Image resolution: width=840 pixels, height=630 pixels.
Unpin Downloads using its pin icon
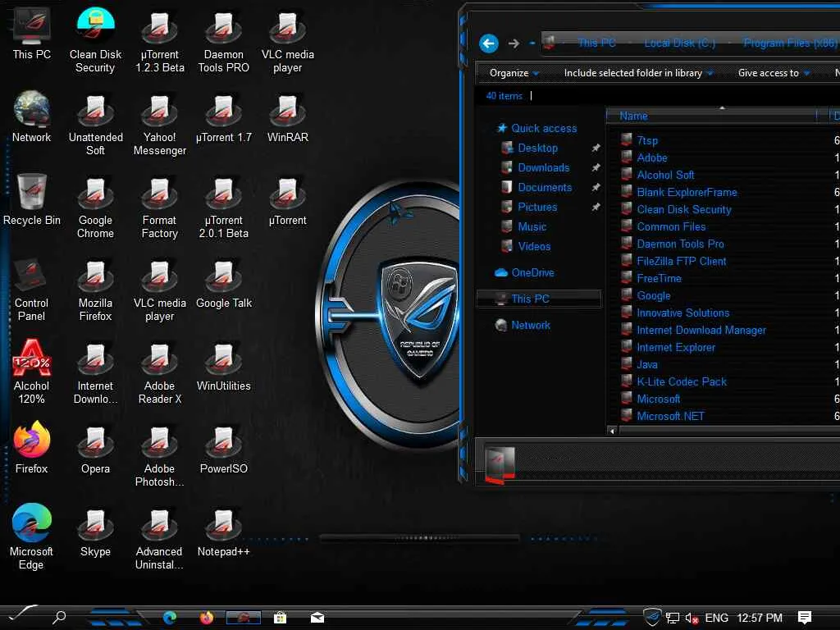[596, 167]
